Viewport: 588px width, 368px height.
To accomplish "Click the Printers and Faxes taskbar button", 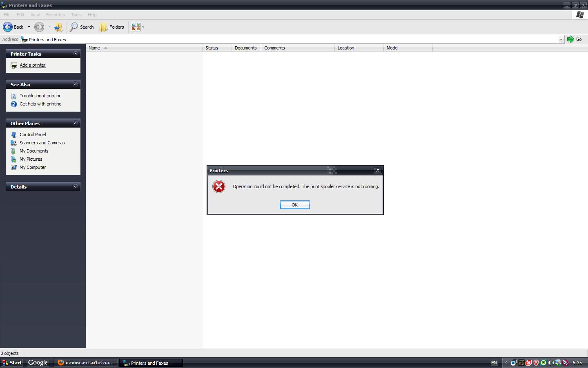I will (151, 363).
